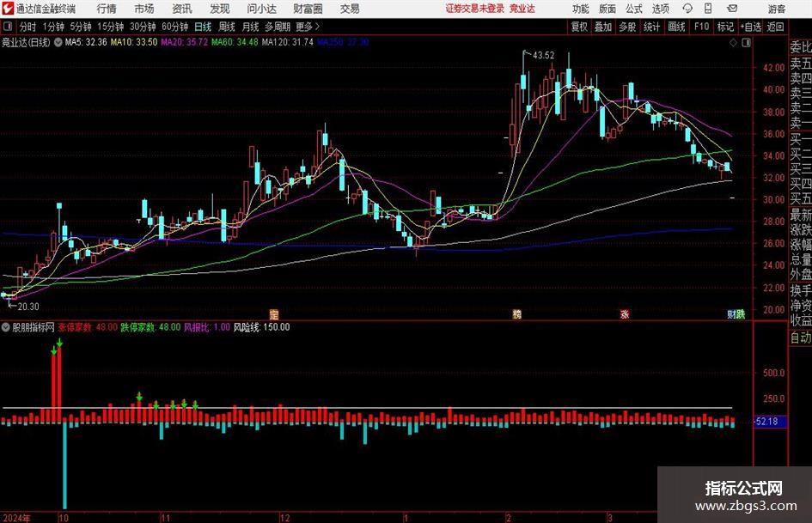Screen dimensions: 812x523
Task: Open the 市场 menu
Action: pyautogui.click(x=144, y=9)
